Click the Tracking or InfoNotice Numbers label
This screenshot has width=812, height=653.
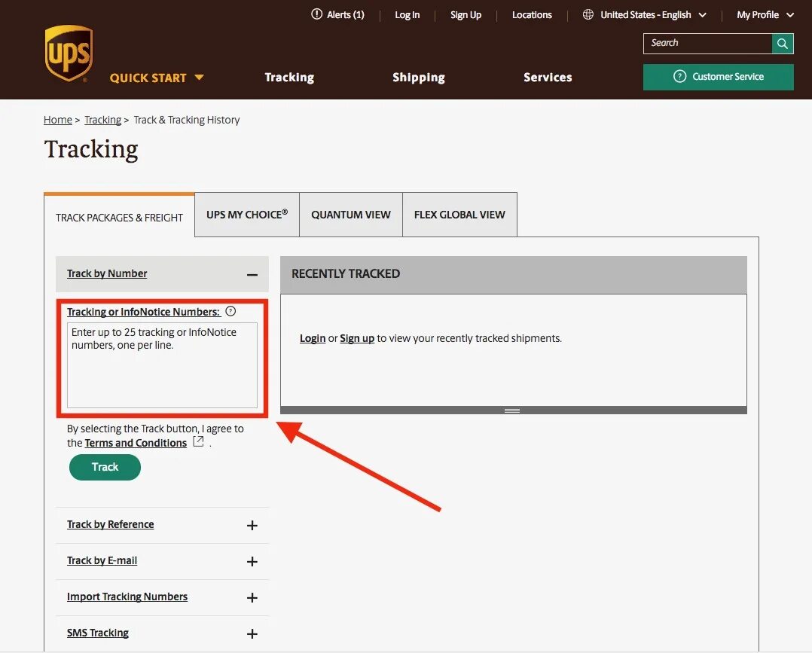[x=143, y=312]
